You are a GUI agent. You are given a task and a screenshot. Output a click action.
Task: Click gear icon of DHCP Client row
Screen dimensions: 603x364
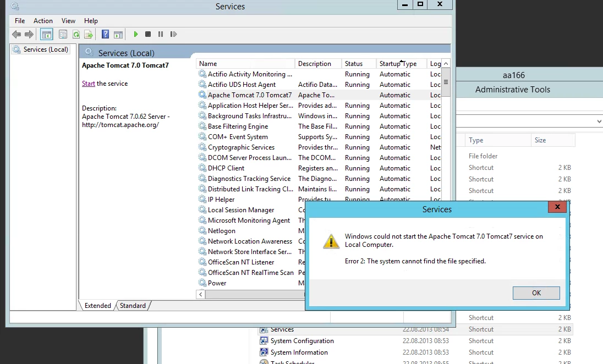tap(202, 168)
